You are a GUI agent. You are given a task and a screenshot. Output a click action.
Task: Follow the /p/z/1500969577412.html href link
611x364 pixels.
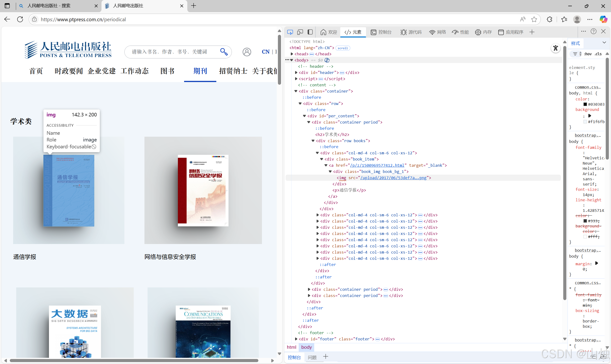pos(377,165)
